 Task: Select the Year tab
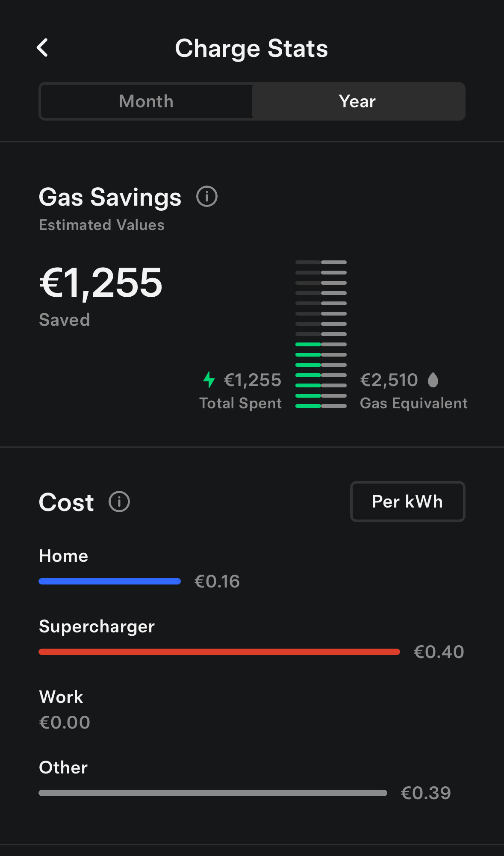click(357, 102)
